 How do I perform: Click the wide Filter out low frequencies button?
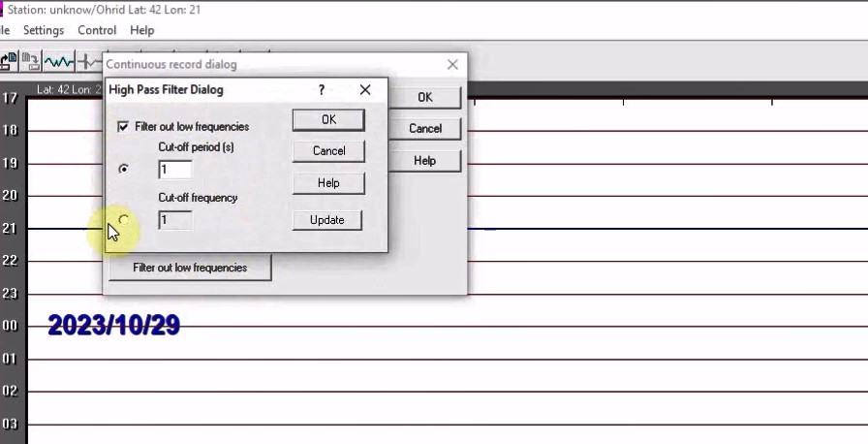coord(190,268)
